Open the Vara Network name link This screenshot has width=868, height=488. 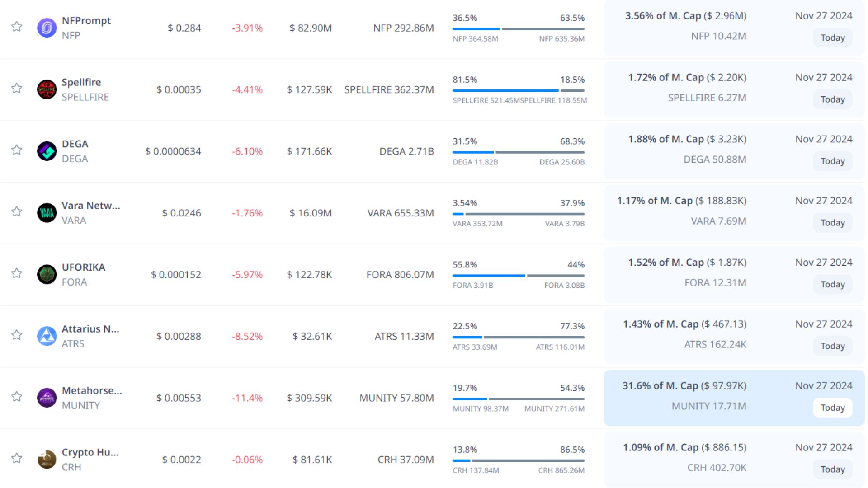click(91, 206)
